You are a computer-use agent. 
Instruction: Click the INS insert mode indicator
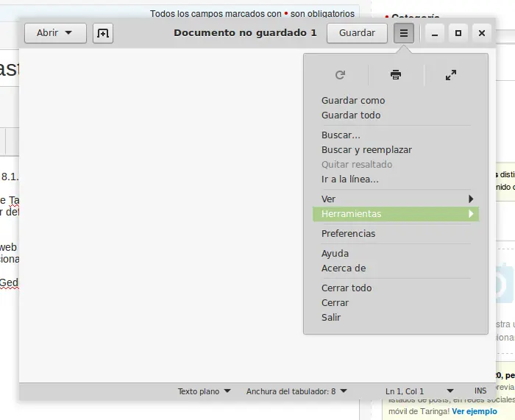tap(480, 391)
